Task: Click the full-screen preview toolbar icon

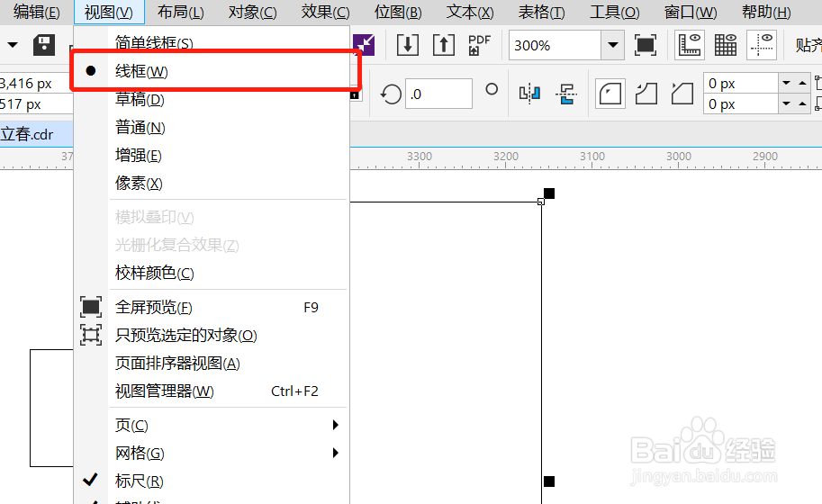Action: (x=646, y=45)
